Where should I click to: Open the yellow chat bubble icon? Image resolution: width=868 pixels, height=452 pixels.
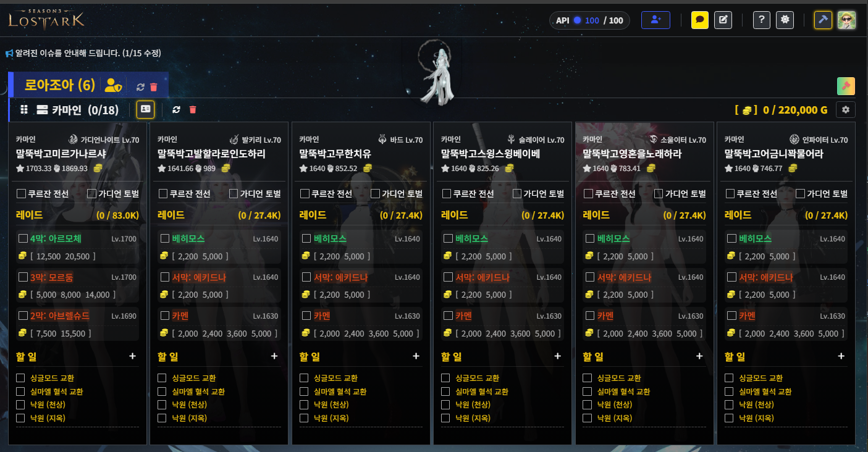tap(700, 20)
